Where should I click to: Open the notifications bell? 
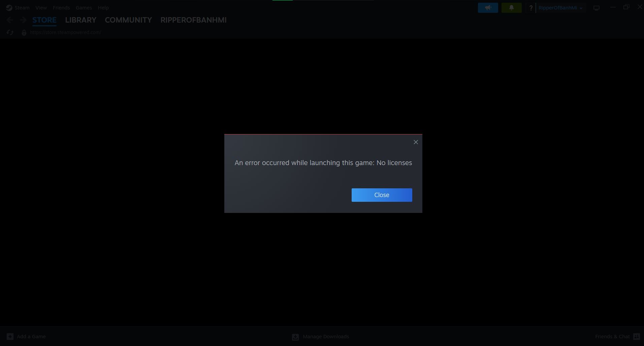(x=511, y=8)
